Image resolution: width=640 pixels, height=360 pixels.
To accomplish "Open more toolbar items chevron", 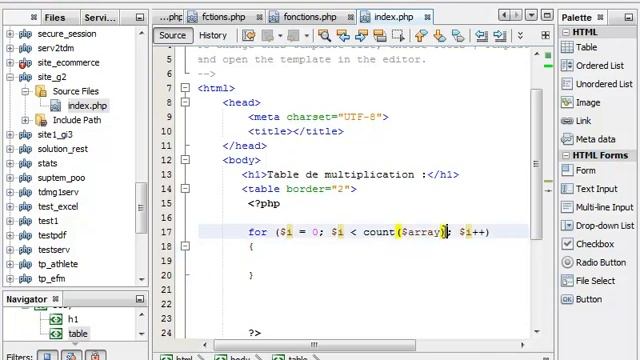I will pos(520,36).
